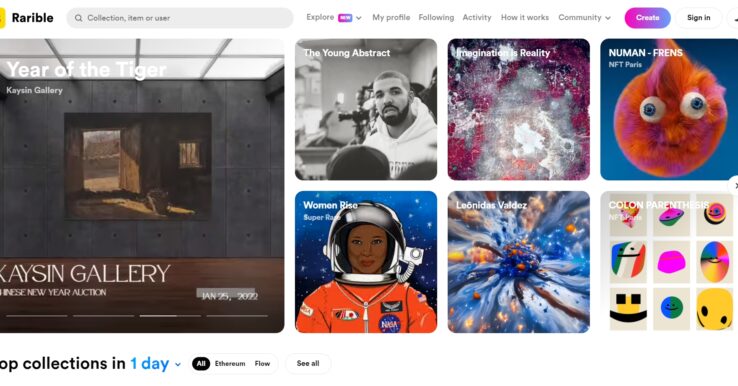The width and height of the screenshot is (738, 386).
Task: Open The Young Abstract card
Action: pos(366,109)
